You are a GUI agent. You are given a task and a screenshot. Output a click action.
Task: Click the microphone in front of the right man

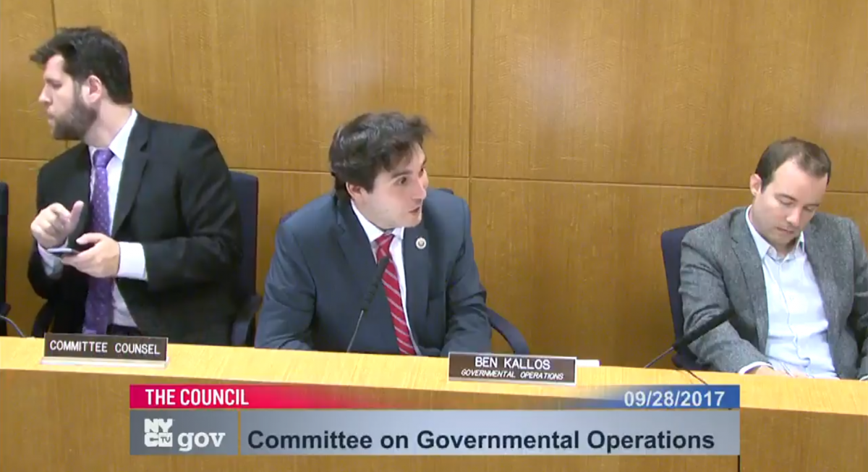pos(692,335)
